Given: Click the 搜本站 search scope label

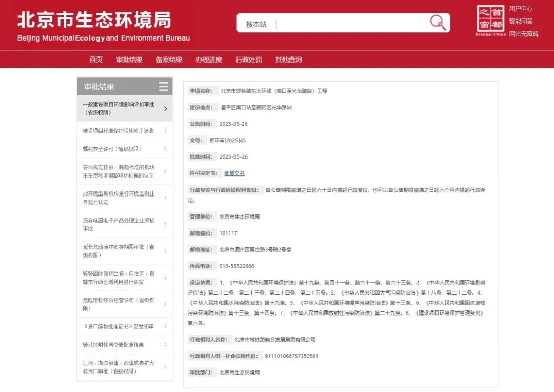Looking at the screenshot, I should (256, 24).
